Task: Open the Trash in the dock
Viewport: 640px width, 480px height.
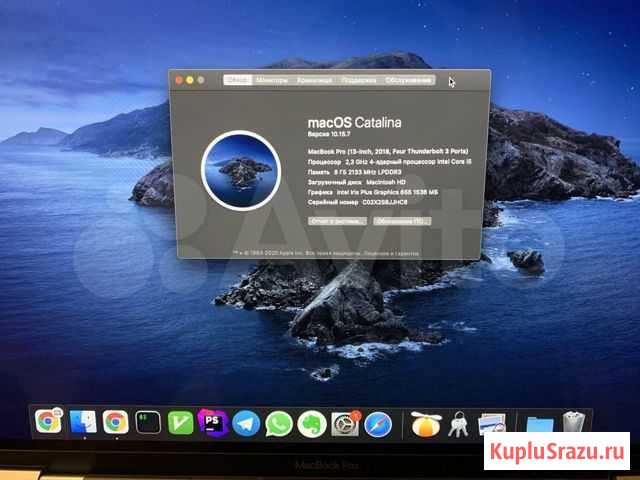Action: (574, 422)
